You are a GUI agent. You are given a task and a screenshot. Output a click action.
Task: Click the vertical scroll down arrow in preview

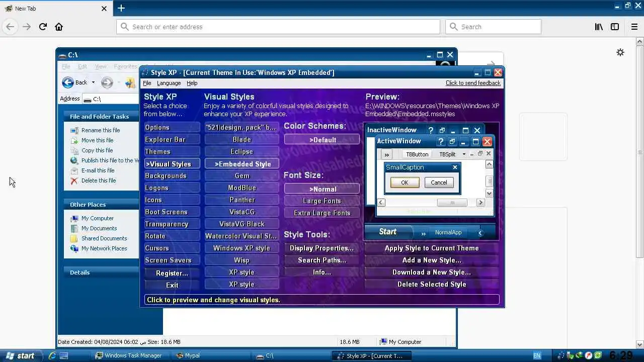point(489,194)
